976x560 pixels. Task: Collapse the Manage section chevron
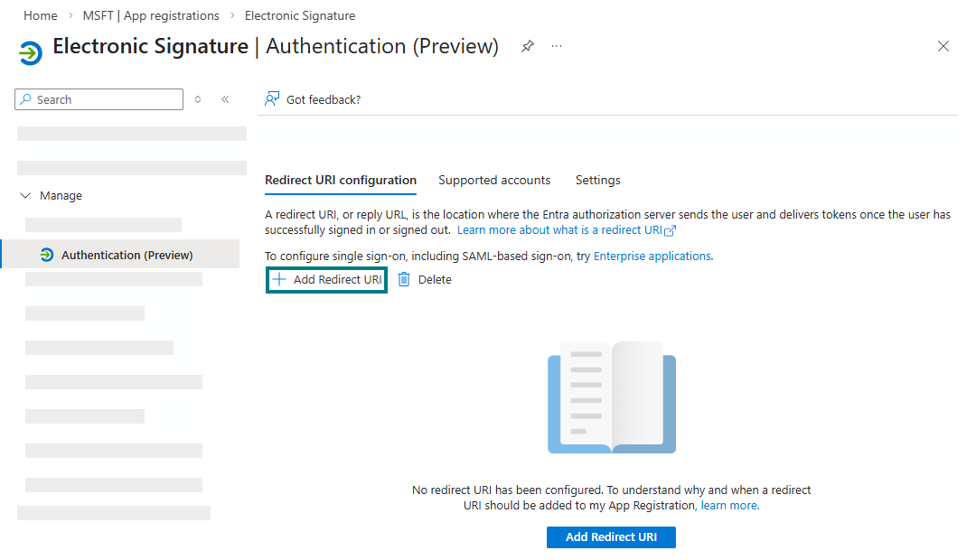[x=25, y=196]
